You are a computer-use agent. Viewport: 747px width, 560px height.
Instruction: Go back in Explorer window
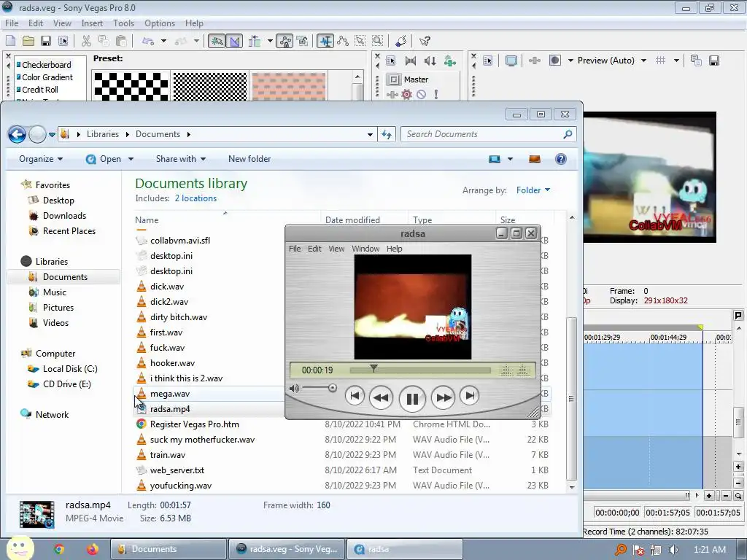point(18,134)
